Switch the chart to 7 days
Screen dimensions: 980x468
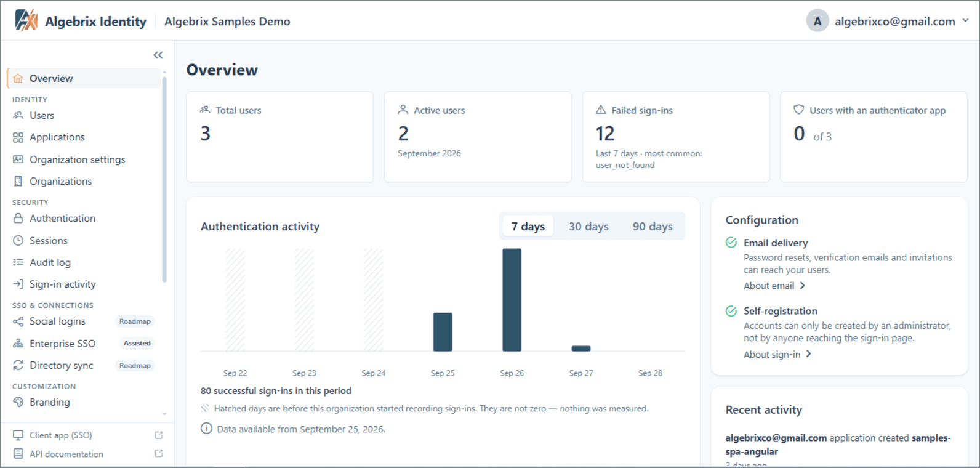click(528, 227)
